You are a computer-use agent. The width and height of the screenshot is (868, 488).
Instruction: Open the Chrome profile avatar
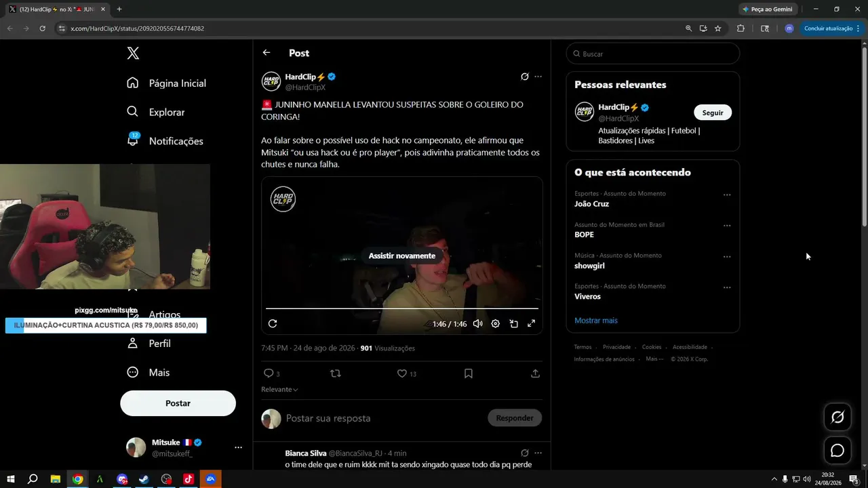click(789, 28)
